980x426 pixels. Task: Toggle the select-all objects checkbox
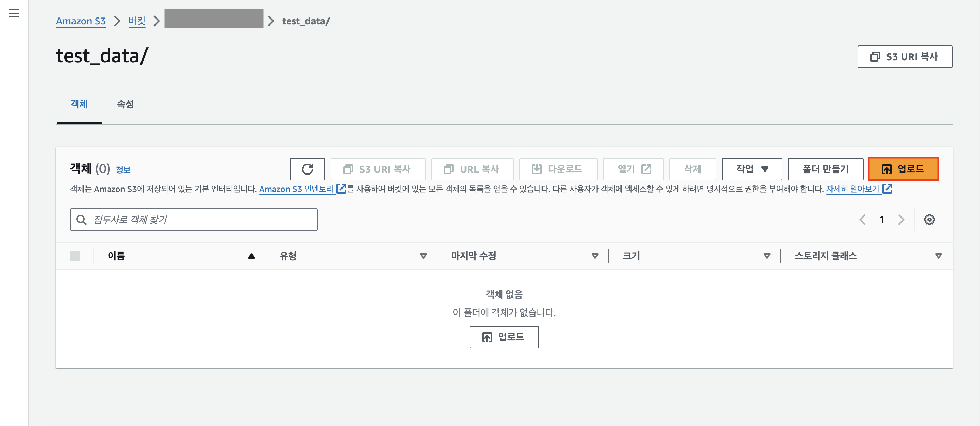coord(75,256)
